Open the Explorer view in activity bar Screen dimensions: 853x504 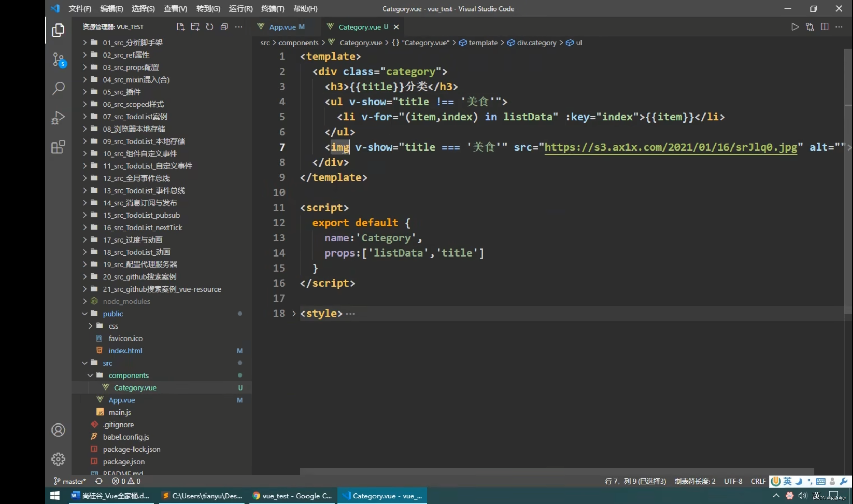click(x=58, y=30)
